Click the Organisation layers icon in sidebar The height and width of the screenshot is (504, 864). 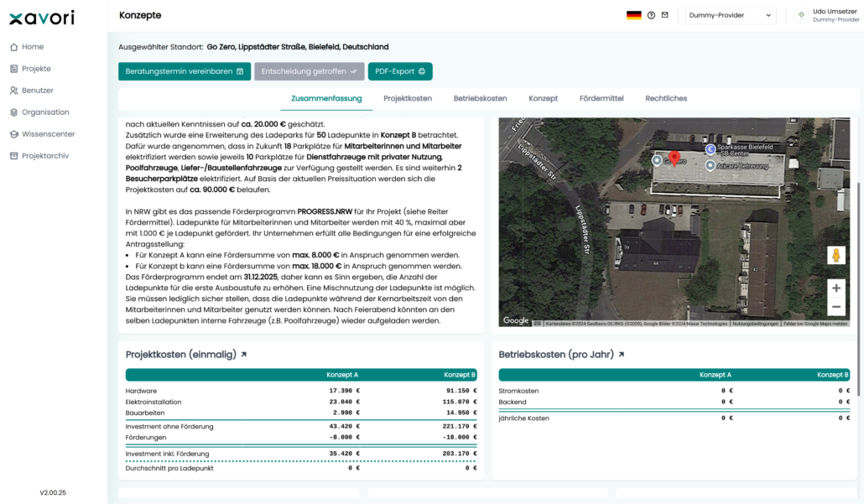13,112
